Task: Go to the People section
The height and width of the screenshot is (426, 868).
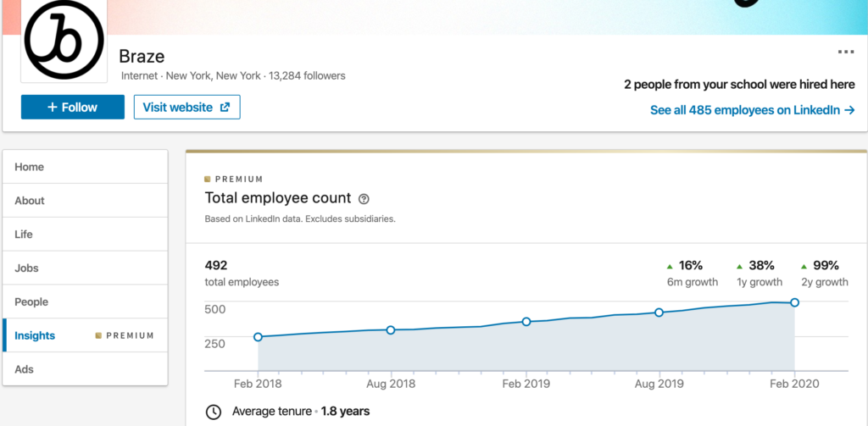Action: (86, 302)
